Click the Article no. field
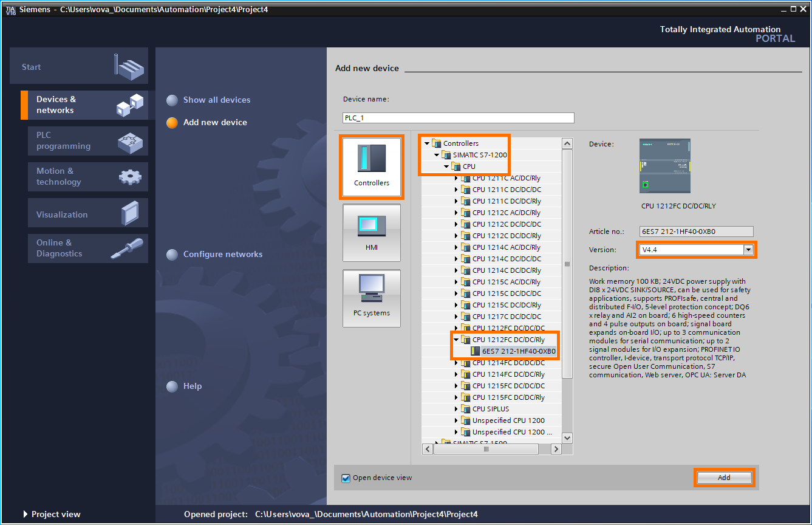This screenshot has width=812, height=525. (697, 232)
